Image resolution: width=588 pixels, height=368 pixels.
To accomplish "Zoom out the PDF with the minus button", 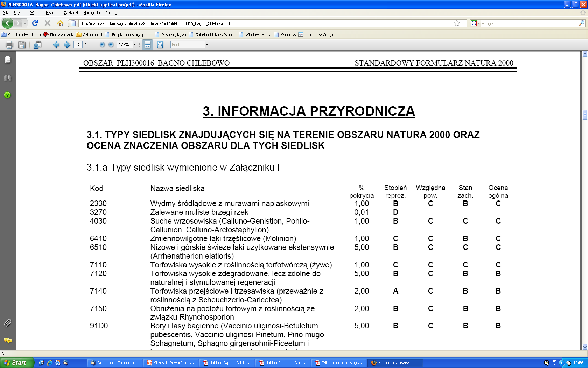I will (x=102, y=45).
